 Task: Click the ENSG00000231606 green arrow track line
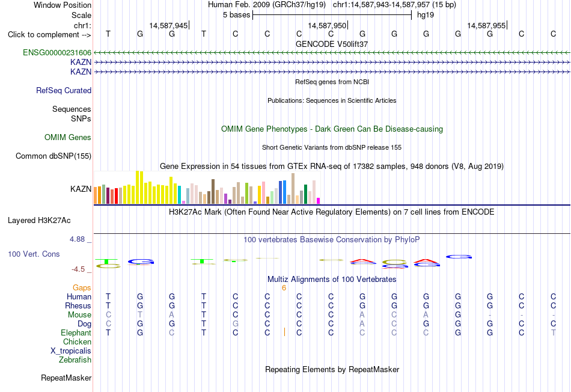[x=332, y=53]
